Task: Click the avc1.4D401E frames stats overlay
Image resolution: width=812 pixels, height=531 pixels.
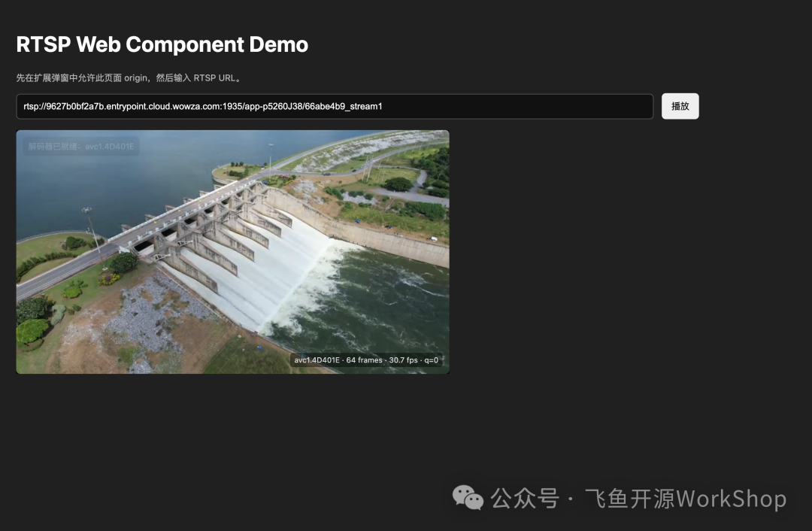Action: tap(366, 360)
